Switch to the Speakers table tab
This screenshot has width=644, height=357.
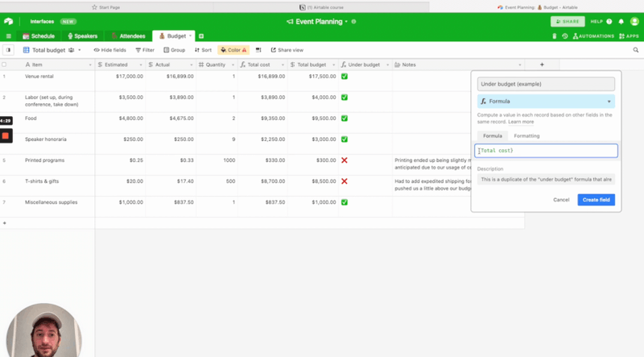coord(82,36)
